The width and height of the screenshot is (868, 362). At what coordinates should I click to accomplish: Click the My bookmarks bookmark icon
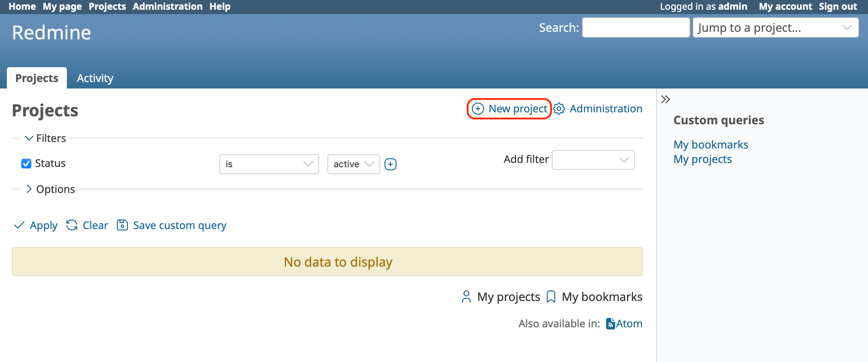click(551, 296)
